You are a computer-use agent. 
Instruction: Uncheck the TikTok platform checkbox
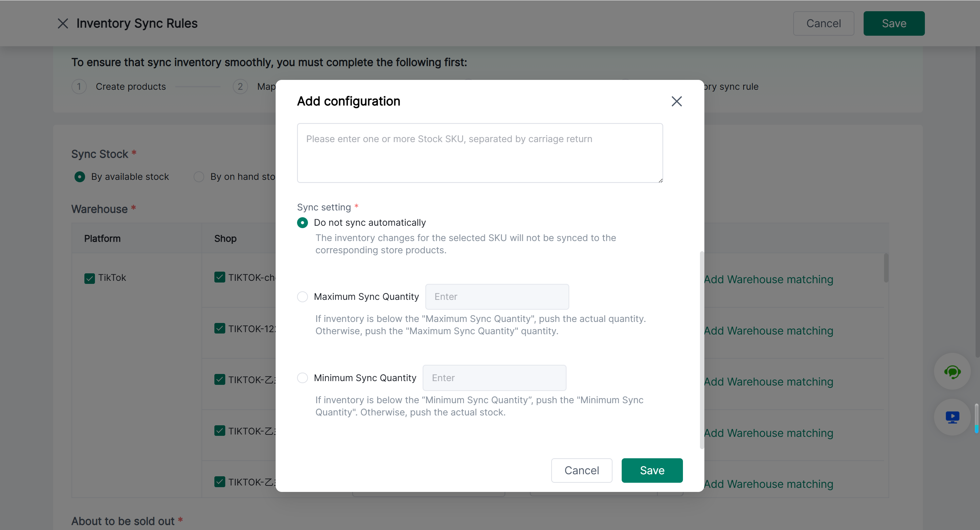[x=89, y=277]
